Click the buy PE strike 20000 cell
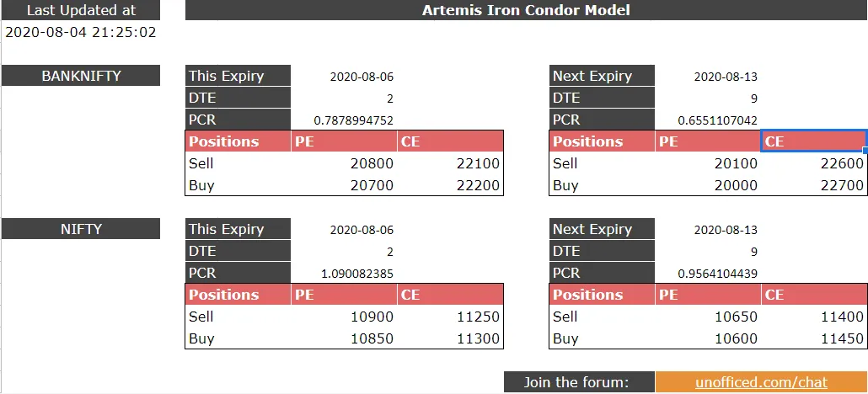The image size is (868, 394). (x=735, y=185)
